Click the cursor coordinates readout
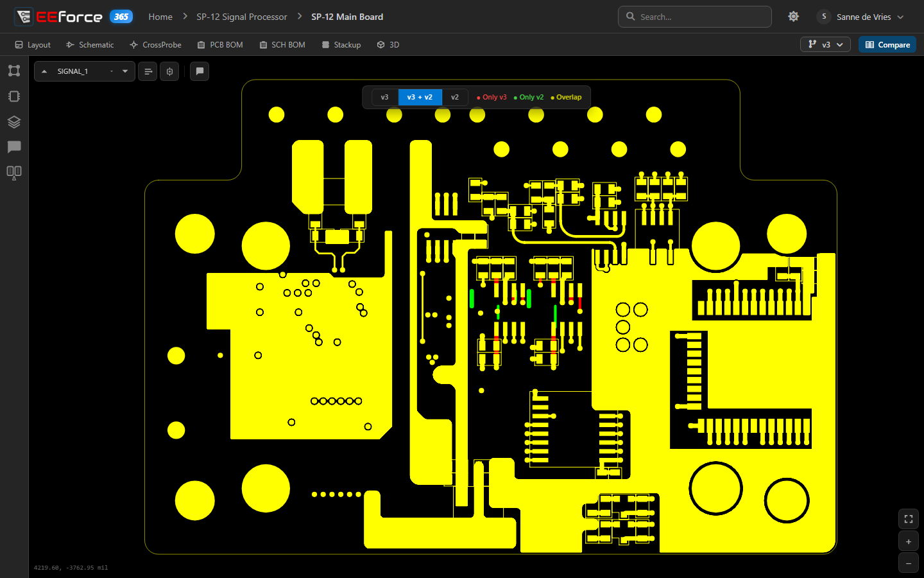The width and height of the screenshot is (924, 578). tap(71, 568)
